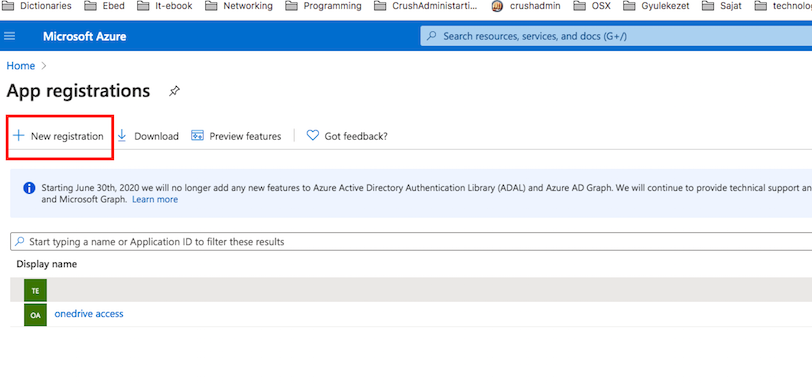This screenshot has height=385, width=812.
Task: Click the search magnifier in Azure header
Action: (431, 36)
